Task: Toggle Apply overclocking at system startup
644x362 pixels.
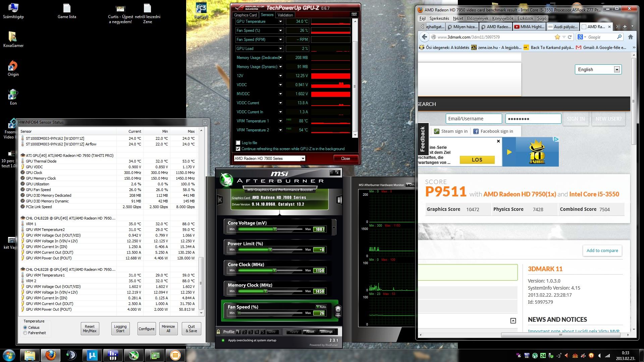Action: coord(223,340)
